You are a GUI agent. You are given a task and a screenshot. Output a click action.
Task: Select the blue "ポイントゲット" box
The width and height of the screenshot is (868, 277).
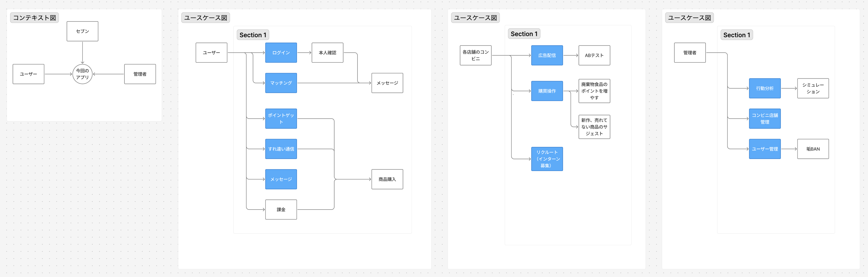point(281,118)
